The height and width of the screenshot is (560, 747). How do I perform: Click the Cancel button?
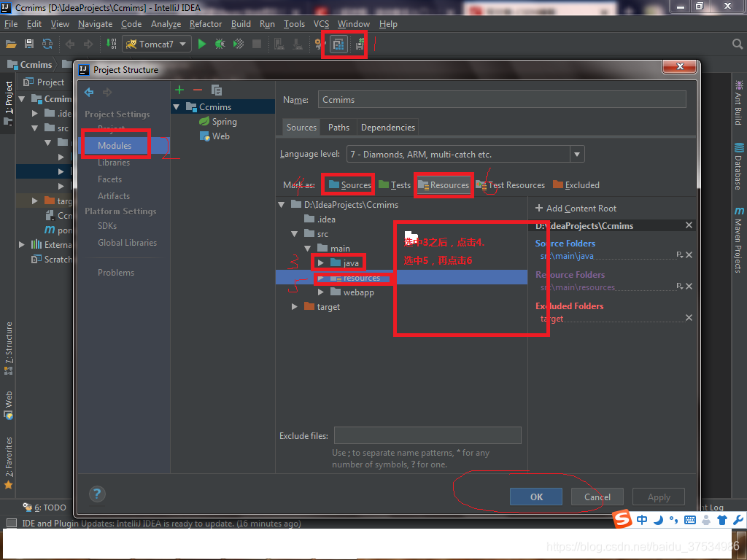pos(597,497)
